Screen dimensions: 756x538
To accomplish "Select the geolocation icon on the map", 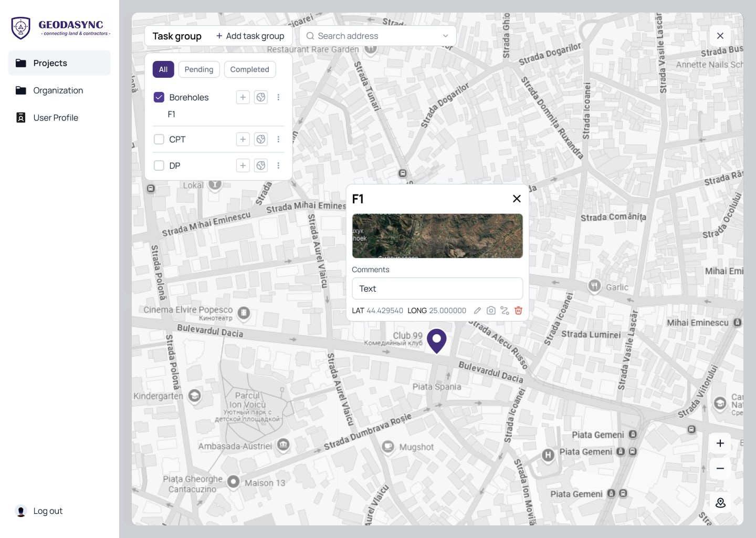I will pos(720,503).
